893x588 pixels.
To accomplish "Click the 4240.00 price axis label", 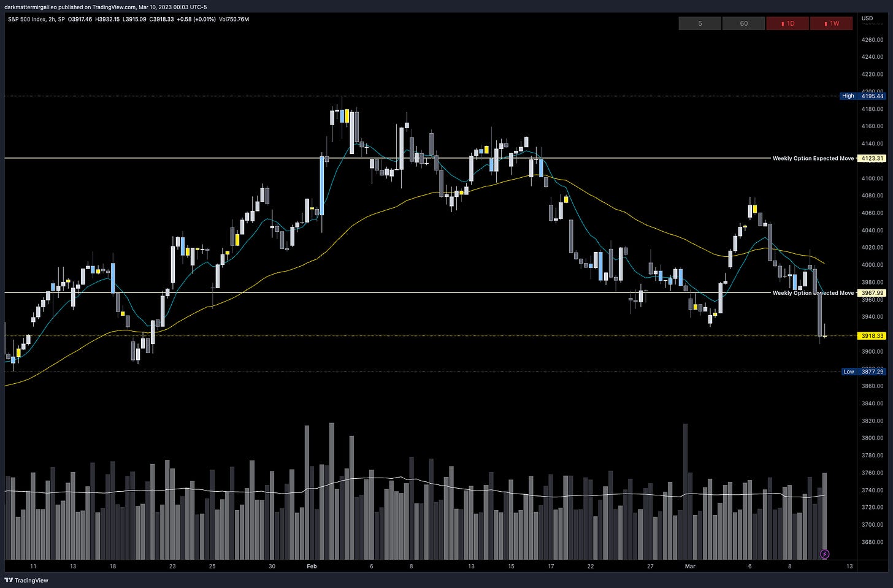I will click(872, 57).
